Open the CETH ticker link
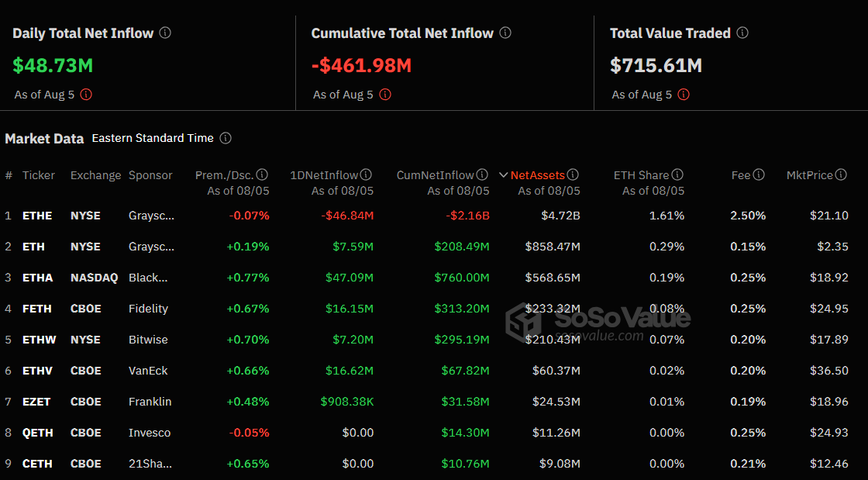 pos(37,464)
